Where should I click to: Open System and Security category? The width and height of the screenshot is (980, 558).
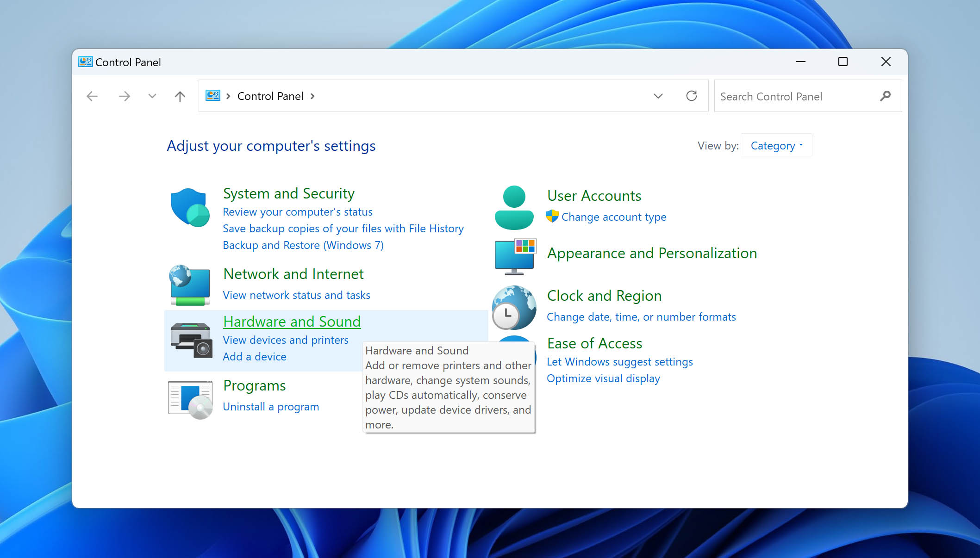click(x=289, y=193)
